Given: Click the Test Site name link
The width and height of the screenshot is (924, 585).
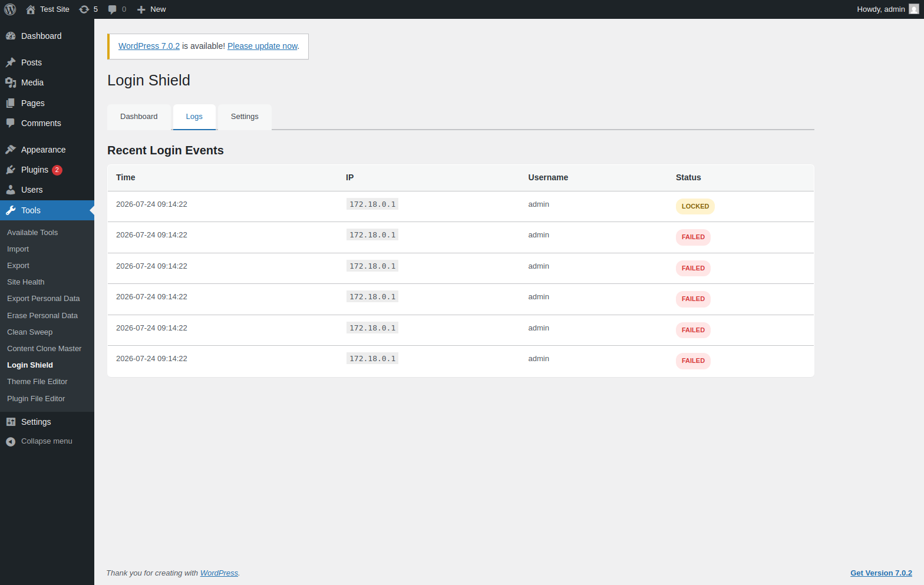Looking at the screenshot, I should pyautogui.click(x=55, y=9).
